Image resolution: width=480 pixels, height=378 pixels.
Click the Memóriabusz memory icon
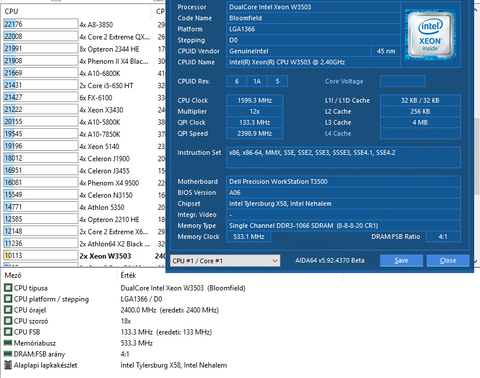pos(8,343)
